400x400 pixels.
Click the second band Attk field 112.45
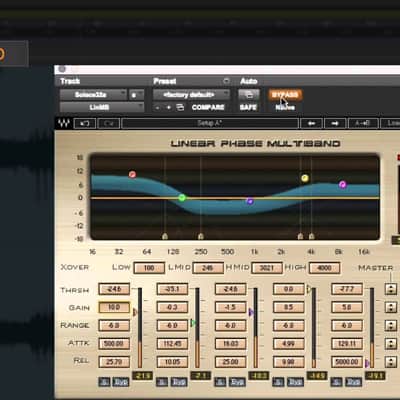172,343
